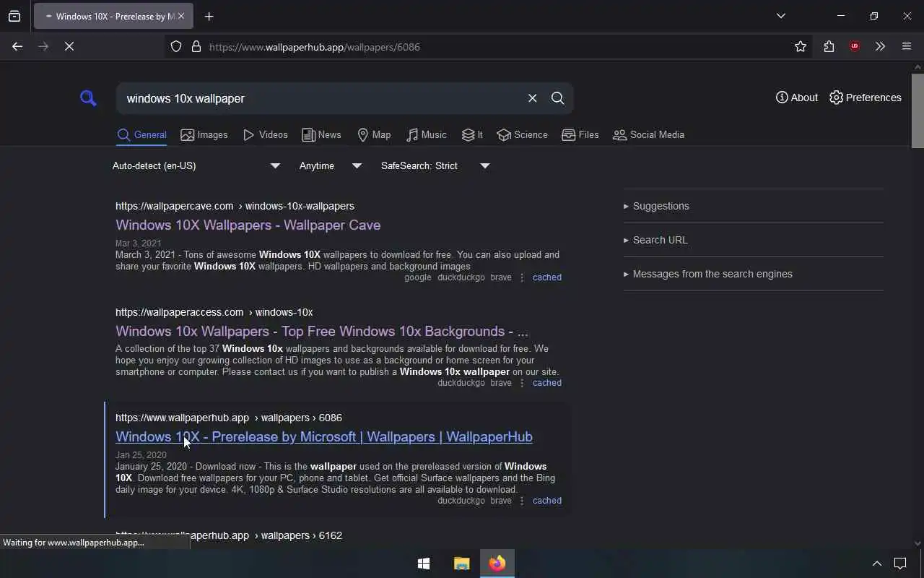Bookmark this page with star icon

(x=801, y=47)
